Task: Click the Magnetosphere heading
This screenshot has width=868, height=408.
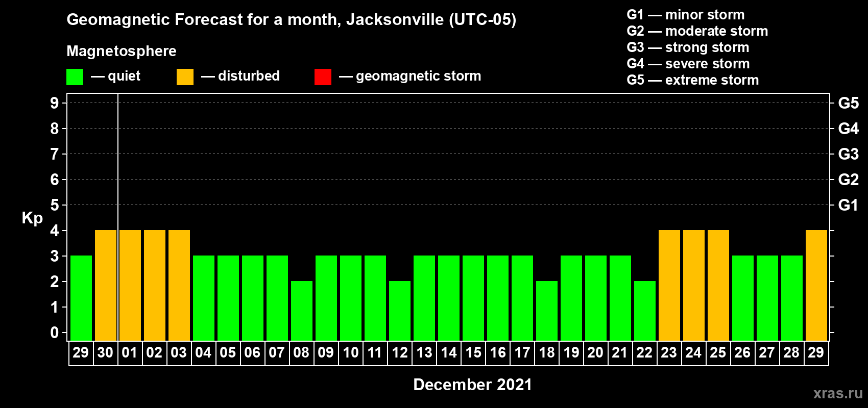Action: pos(122,51)
